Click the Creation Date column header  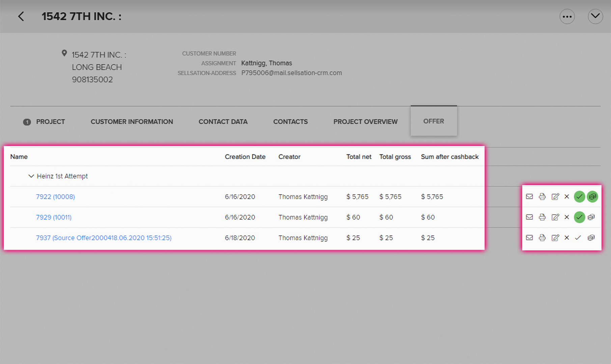(245, 157)
